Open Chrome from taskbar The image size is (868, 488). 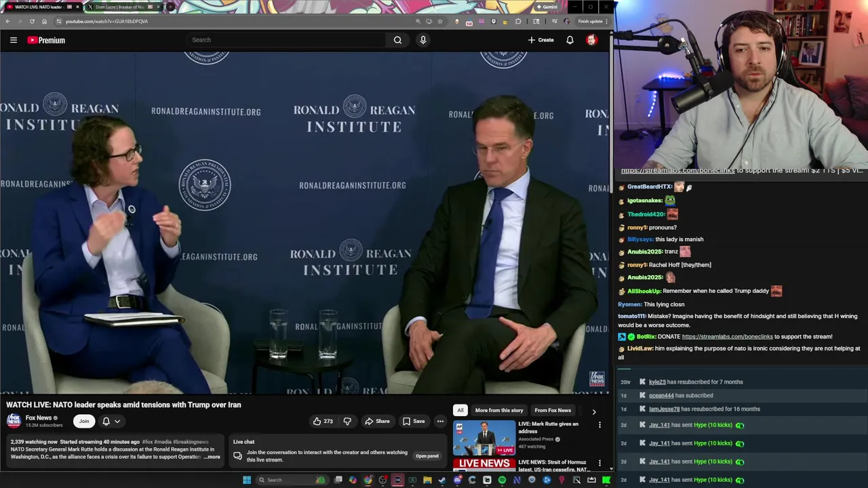click(368, 480)
